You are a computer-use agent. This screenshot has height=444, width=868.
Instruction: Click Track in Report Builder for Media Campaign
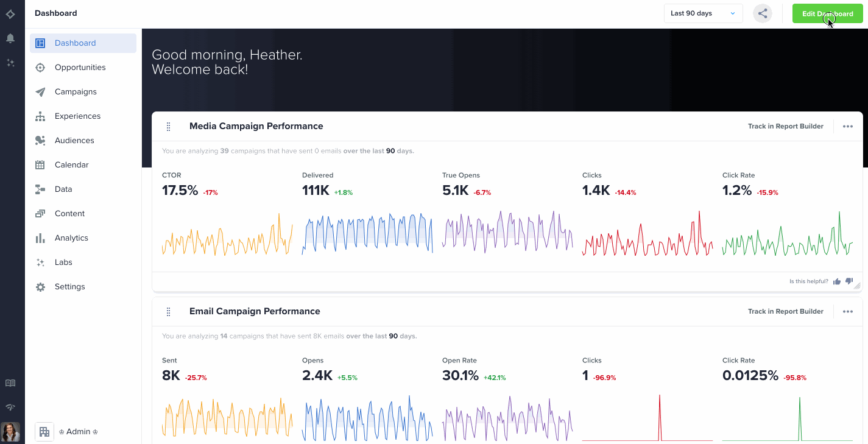coord(785,127)
